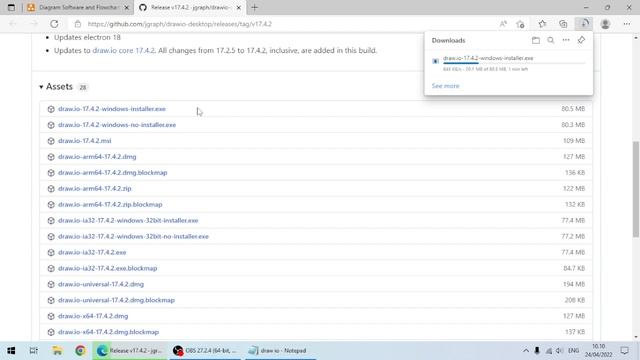
Task: Open draw.io-universal-17.4.2.dmg.blockmap link
Action: point(116,300)
